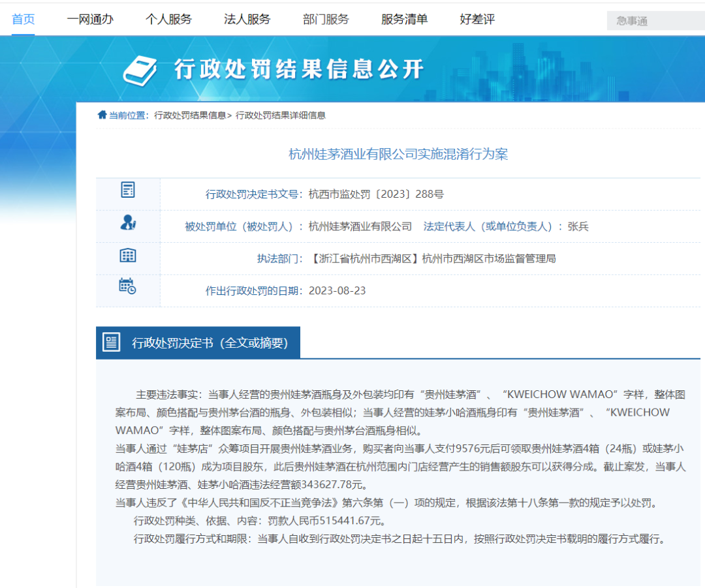This screenshot has width=705, height=588.
Task: Click the 行政处罚结果信息公开 banner title
Action: pos(299,69)
